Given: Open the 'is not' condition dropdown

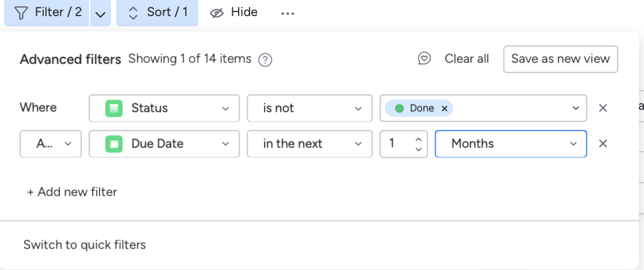Looking at the screenshot, I should point(309,108).
